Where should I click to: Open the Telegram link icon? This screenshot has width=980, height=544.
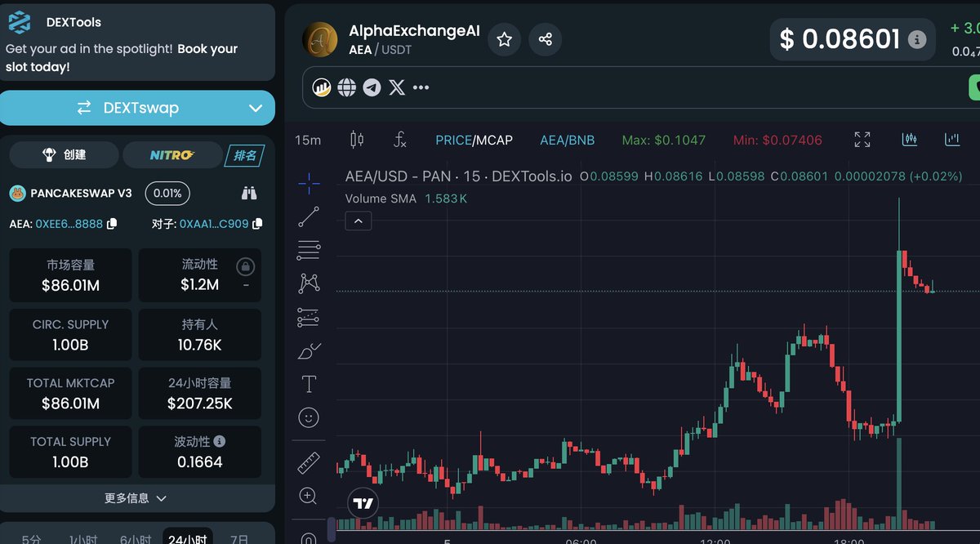(372, 87)
